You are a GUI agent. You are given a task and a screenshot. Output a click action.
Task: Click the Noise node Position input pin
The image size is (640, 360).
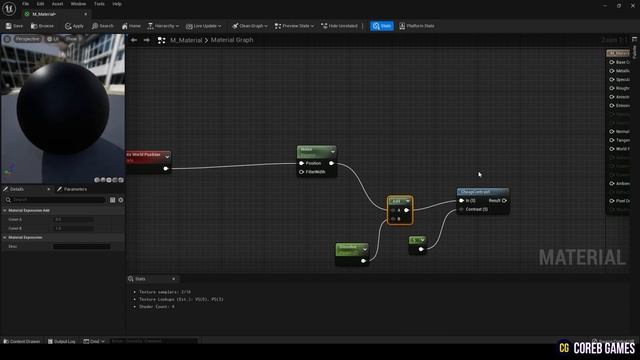(x=301, y=163)
